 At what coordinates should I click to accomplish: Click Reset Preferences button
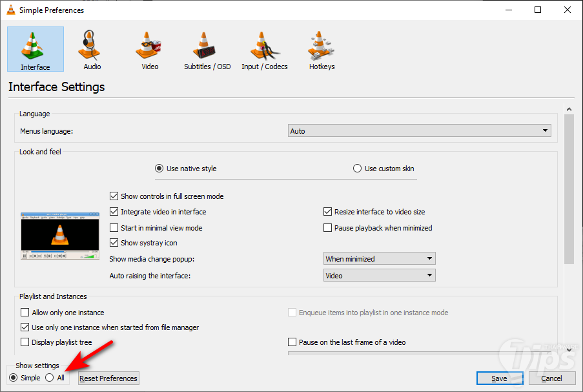pos(108,378)
